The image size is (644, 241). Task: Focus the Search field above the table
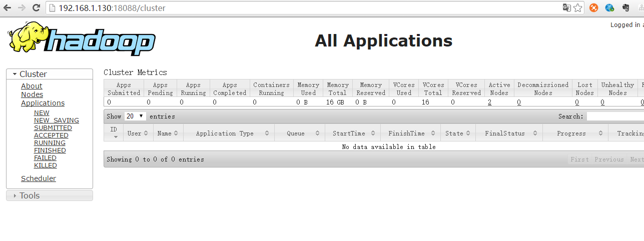pos(615,116)
